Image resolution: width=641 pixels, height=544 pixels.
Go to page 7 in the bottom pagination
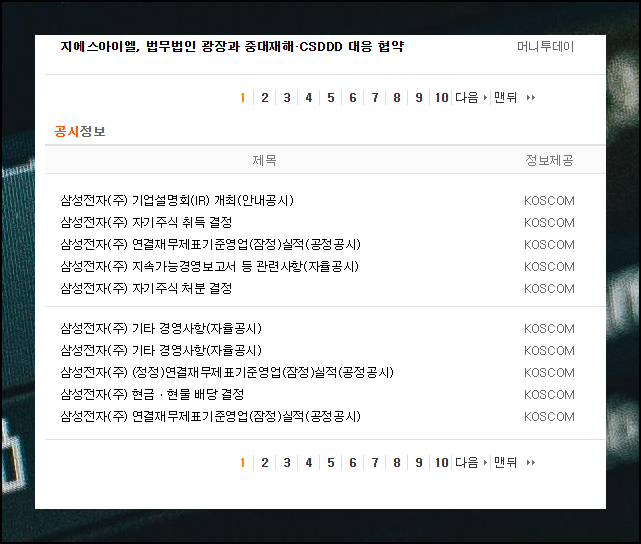click(375, 463)
